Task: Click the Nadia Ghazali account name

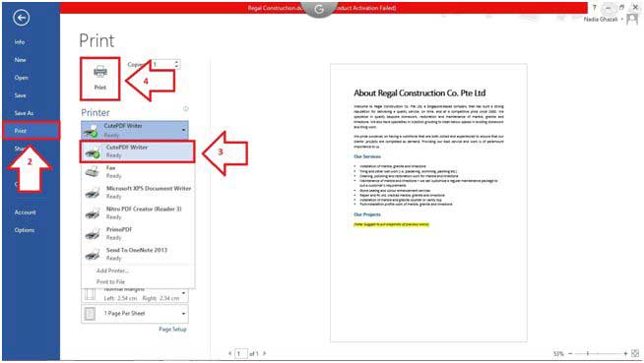Action: [601, 20]
